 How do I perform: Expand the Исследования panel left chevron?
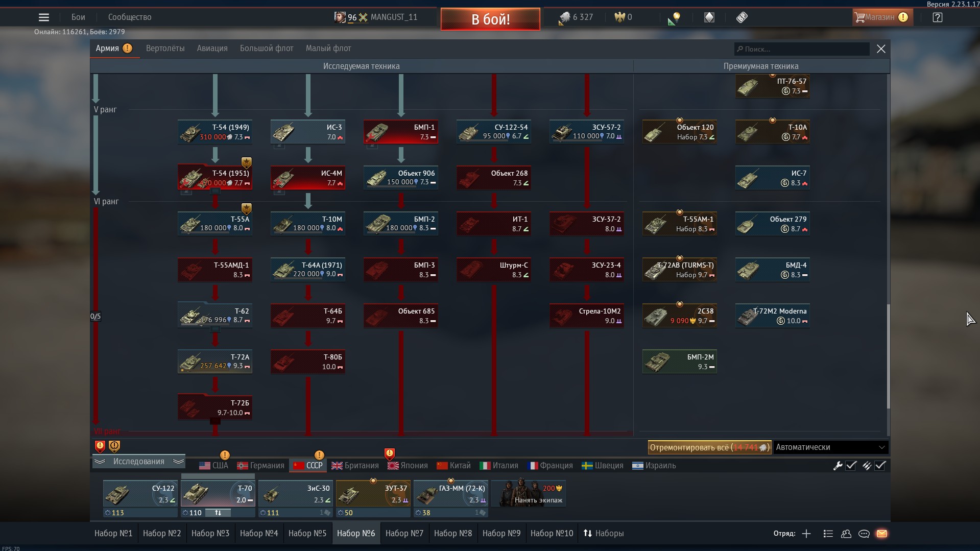coord(100,462)
